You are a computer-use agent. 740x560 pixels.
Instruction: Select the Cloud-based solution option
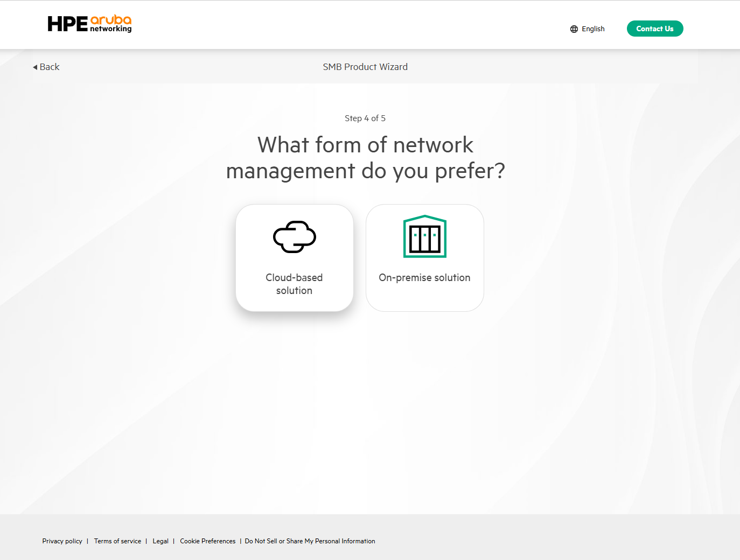pos(294,257)
